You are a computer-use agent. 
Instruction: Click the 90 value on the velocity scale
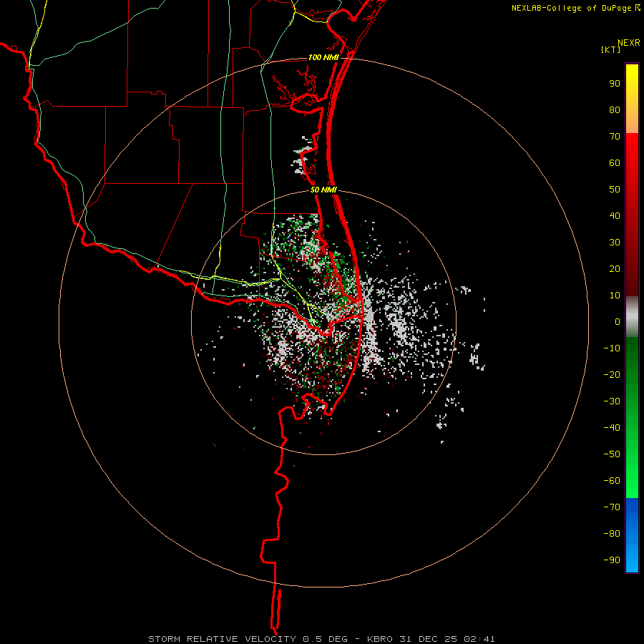pyautogui.click(x=615, y=84)
